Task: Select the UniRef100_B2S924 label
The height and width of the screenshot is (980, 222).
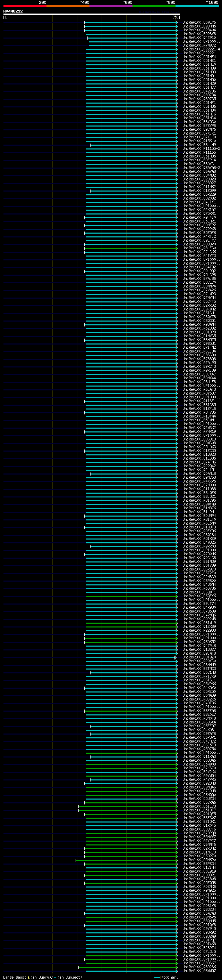Action: (199, 947)
